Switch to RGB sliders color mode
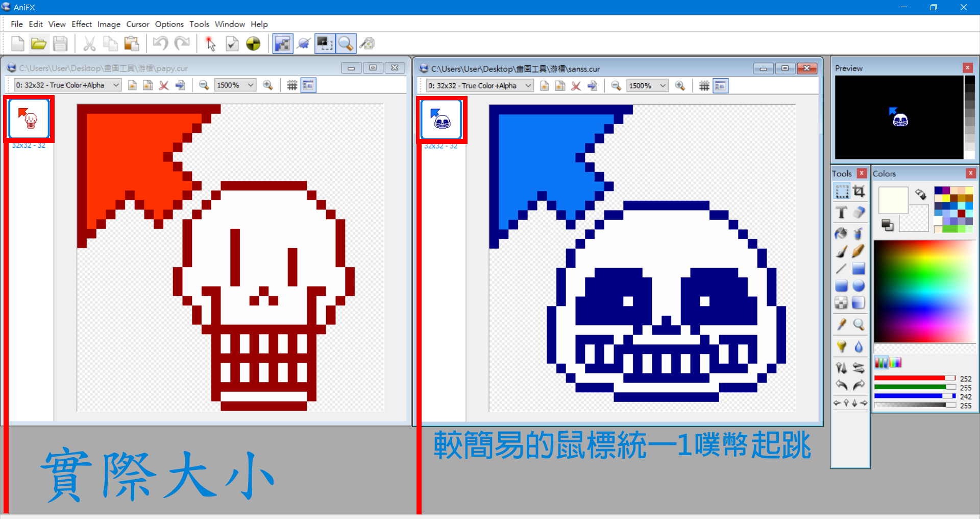Viewport: 980px width, 519px height. [x=881, y=363]
